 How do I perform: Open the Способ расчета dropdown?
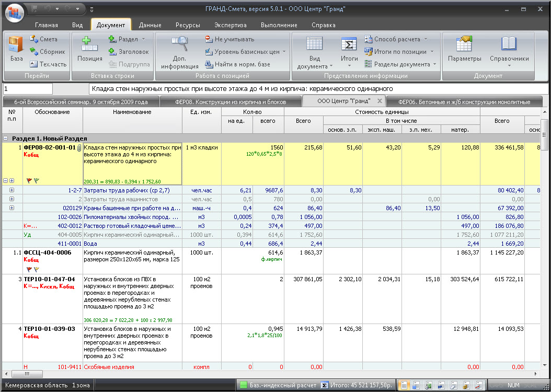pyautogui.click(x=426, y=39)
